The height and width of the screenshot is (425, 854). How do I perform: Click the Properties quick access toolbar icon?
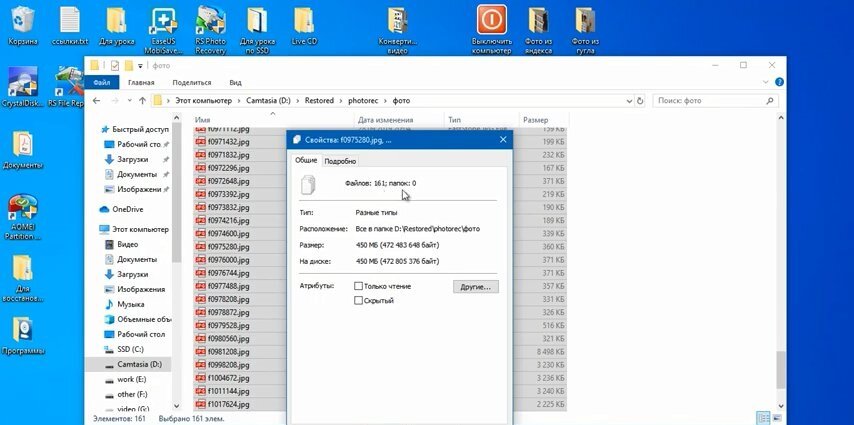pyautogui.click(x=114, y=65)
